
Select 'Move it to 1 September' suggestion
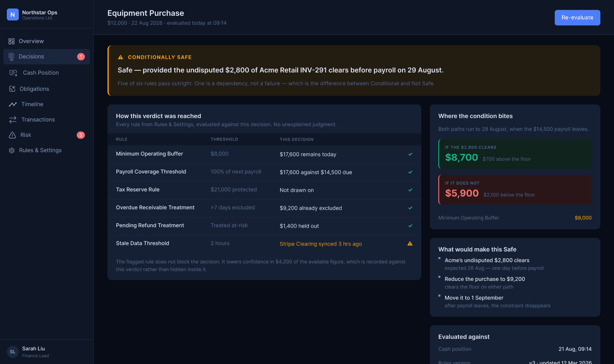pos(474,298)
